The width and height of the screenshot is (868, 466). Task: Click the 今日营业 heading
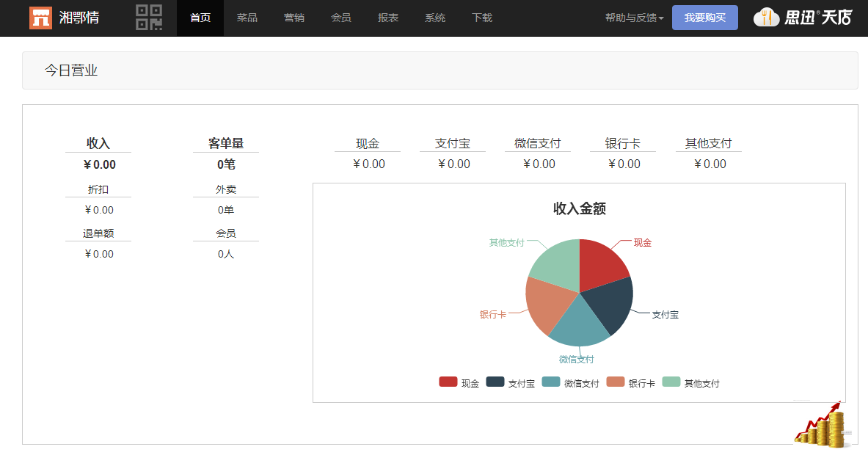point(71,70)
